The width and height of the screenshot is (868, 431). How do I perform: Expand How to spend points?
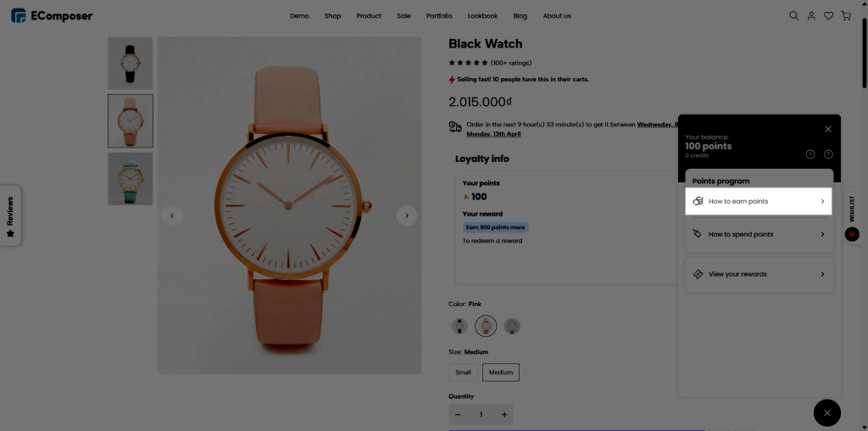(x=759, y=234)
